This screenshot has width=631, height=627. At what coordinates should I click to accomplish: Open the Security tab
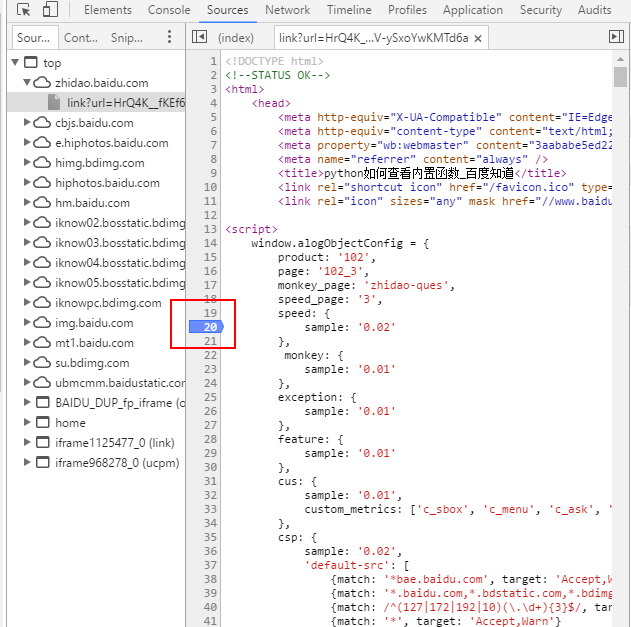click(540, 10)
